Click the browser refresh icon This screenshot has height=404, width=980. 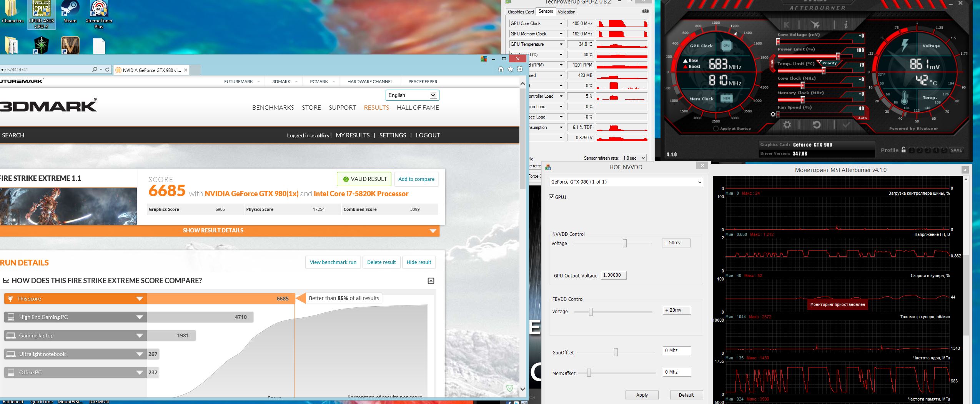tap(107, 70)
